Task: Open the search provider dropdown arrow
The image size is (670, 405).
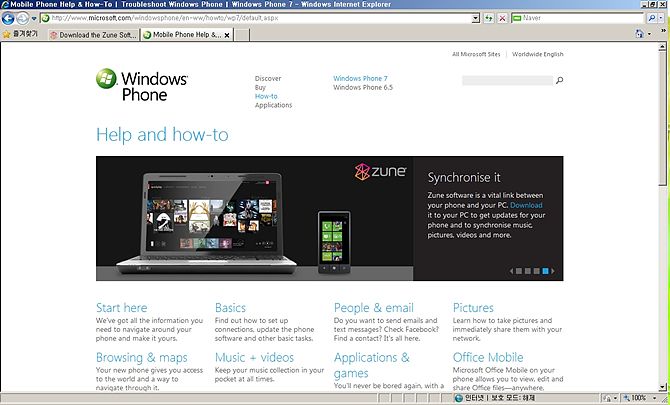Action: point(661,18)
